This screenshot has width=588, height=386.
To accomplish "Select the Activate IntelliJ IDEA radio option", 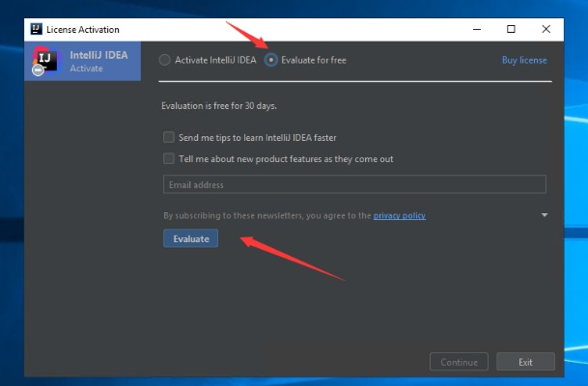I will coord(165,60).
